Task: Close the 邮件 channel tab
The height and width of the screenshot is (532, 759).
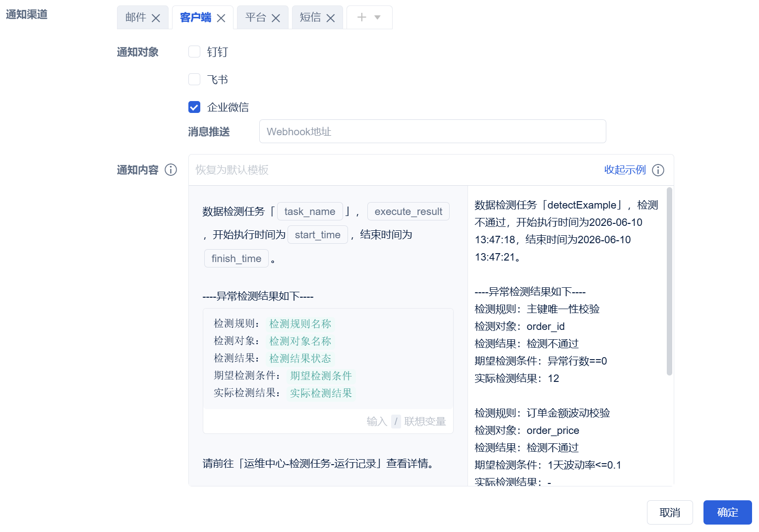Action: click(x=156, y=18)
